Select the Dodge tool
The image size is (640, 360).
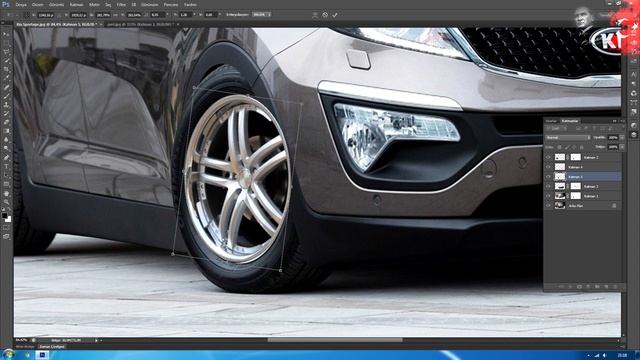point(6,149)
